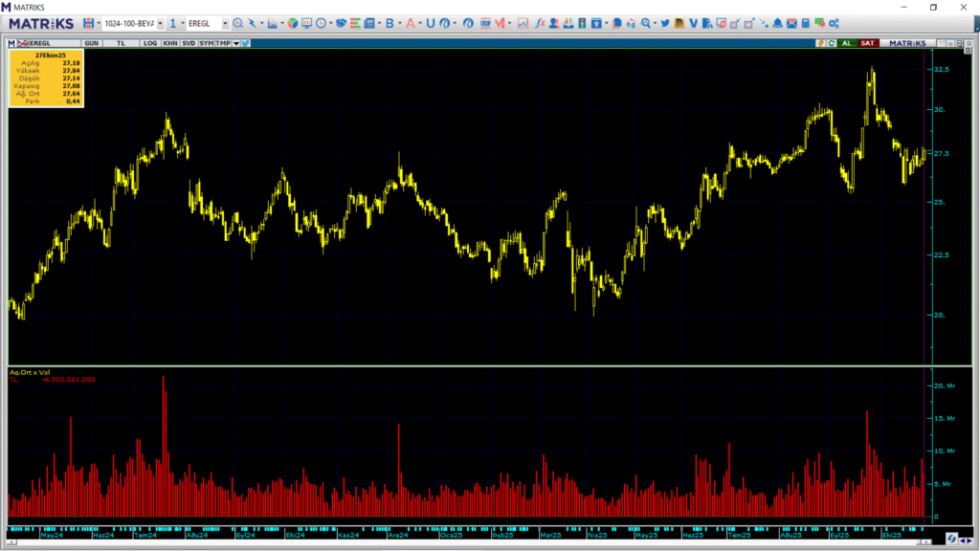Click the blue right navigation arrow at bottom
This screenshot has height=551, width=980.
point(969,541)
